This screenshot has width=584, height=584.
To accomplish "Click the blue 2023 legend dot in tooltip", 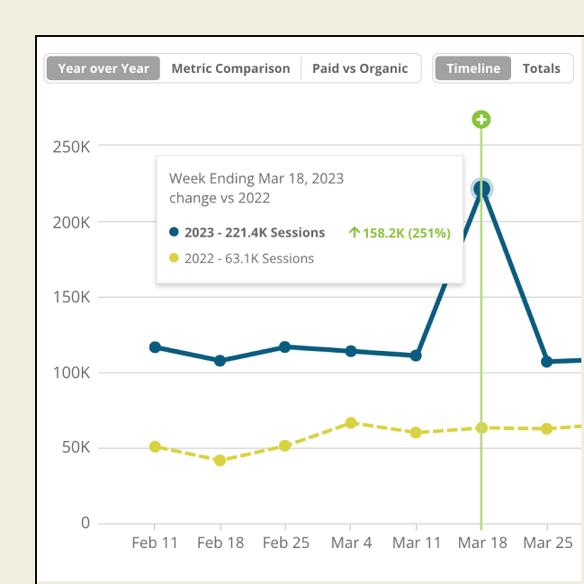I will [174, 232].
